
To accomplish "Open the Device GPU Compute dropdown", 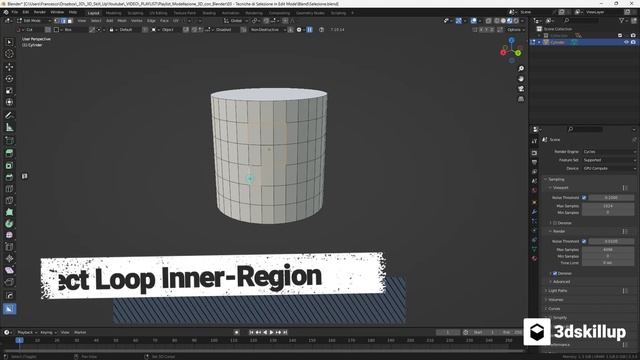I will (609, 168).
